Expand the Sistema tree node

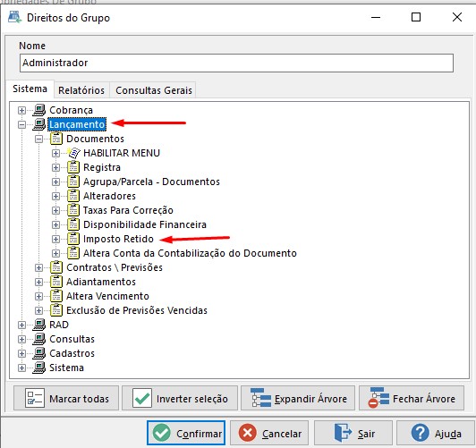(21, 368)
